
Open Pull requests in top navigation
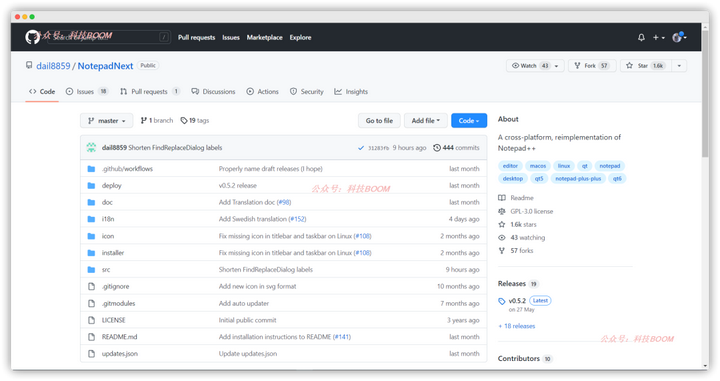197,38
